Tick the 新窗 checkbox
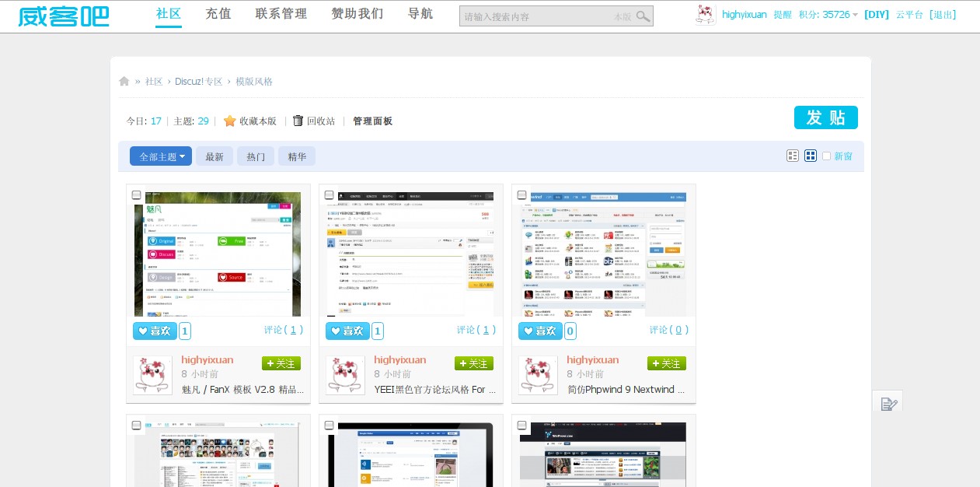The height and width of the screenshot is (487, 980). [x=826, y=156]
